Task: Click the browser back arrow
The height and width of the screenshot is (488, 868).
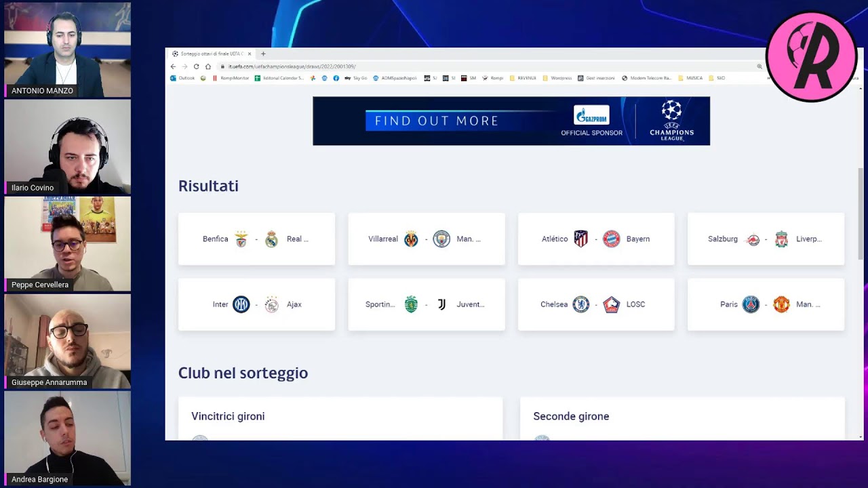Action: pyautogui.click(x=173, y=66)
